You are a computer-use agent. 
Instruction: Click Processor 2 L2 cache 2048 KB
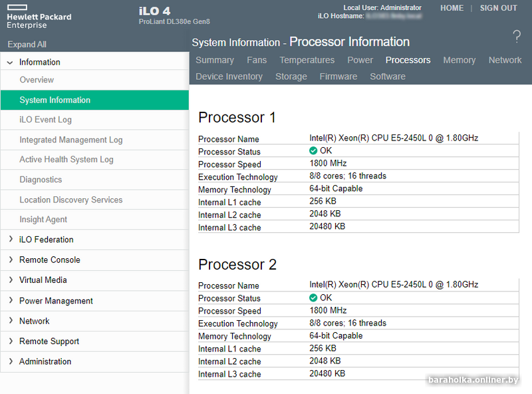(x=325, y=361)
